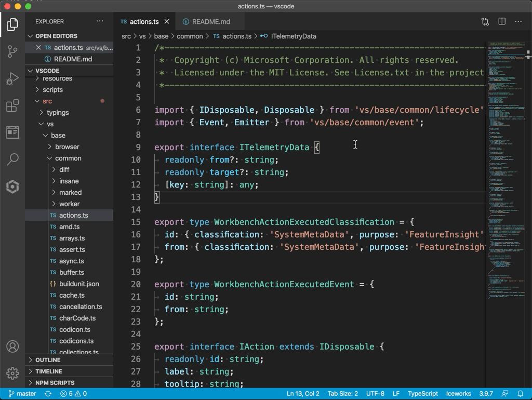The width and height of the screenshot is (532, 400).
Task: Click the synchronize changes icon in status bar
Action: tap(48, 394)
